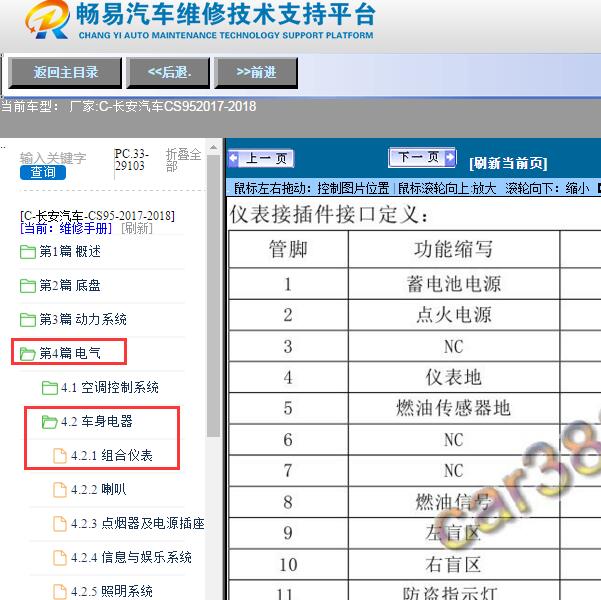
Task: Click the 4.2.2 喇叭 page icon
Action: click(60, 489)
